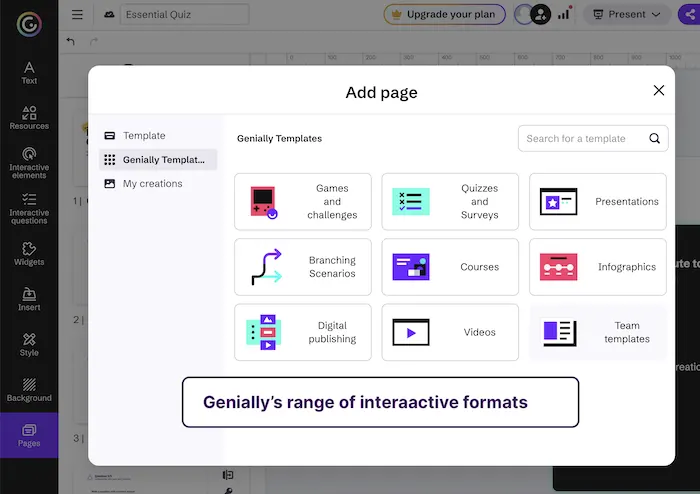Choose Digital publishing category
The width and height of the screenshot is (700, 494).
coord(303,332)
